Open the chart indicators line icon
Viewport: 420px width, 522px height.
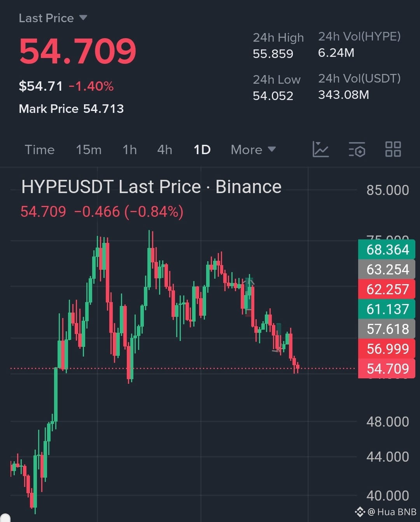point(320,149)
